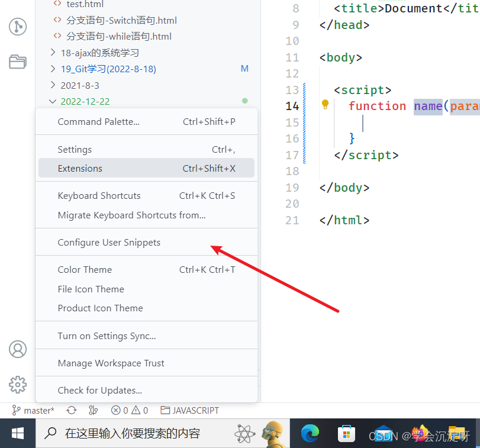Screen dimensions: 480x448
Task: Click the HTML file icon beside test.html
Action: pyautogui.click(x=57, y=4)
